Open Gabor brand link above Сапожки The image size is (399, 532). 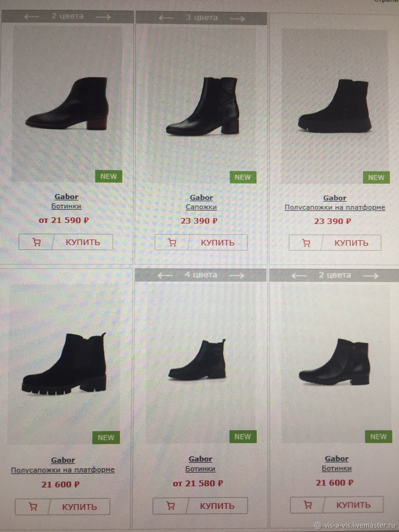[201, 198]
